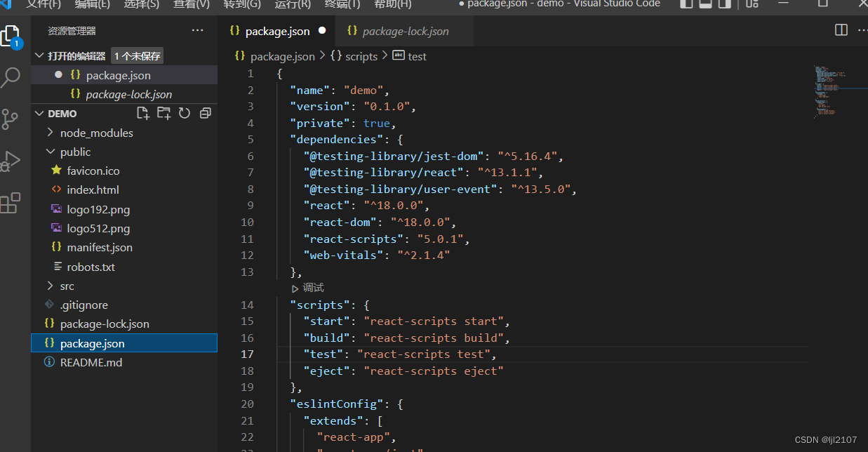Viewport: 868px width, 452px height.
Task: Click the HTML icon beside index.html
Action: [x=56, y=190]
